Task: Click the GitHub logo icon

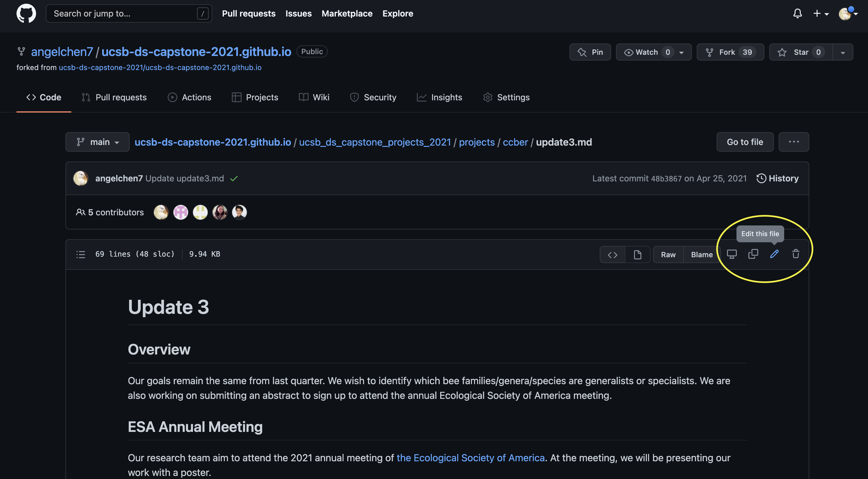Action: point(26,13)
